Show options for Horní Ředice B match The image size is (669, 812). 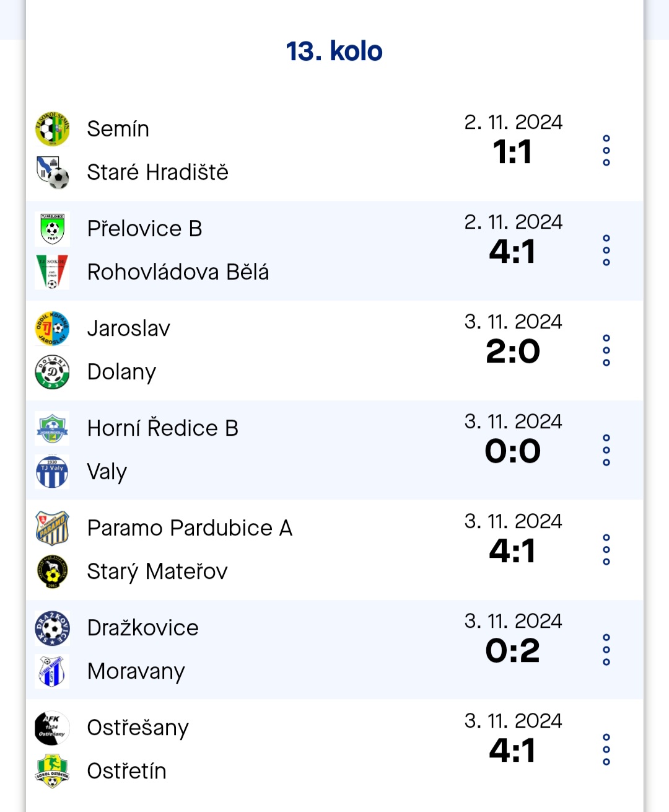606,450
